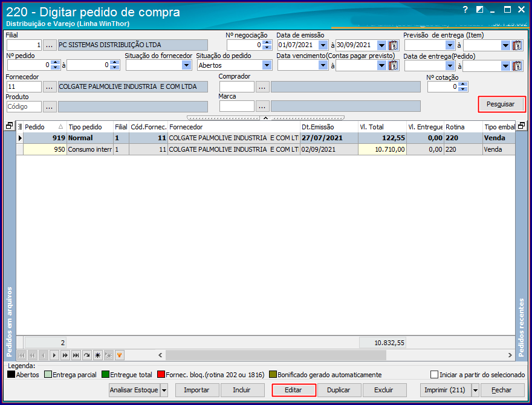Open Pedidos recentes side tab
Image resolution: width=532 pixels, height=405 pixels.
coord(521,327)
